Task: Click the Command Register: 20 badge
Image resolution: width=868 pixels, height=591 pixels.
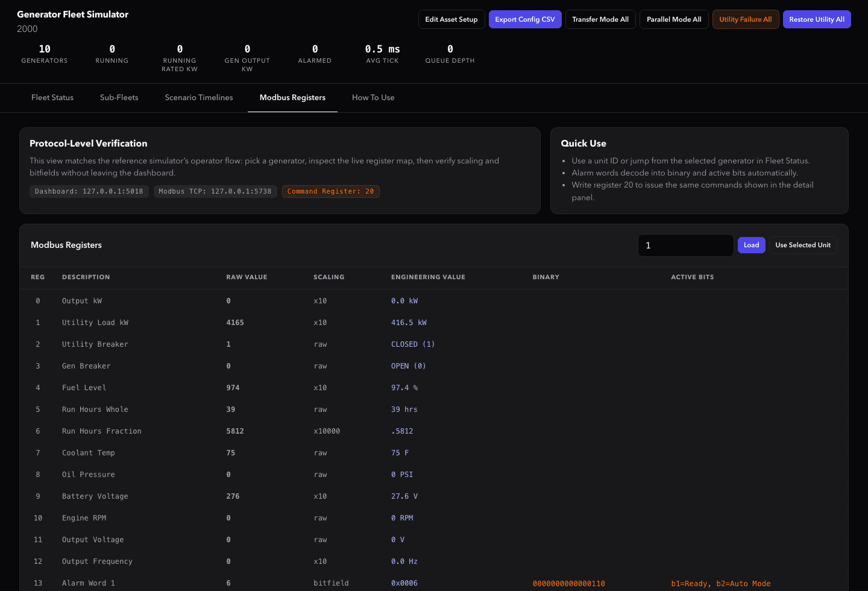Action: [331, 191]
